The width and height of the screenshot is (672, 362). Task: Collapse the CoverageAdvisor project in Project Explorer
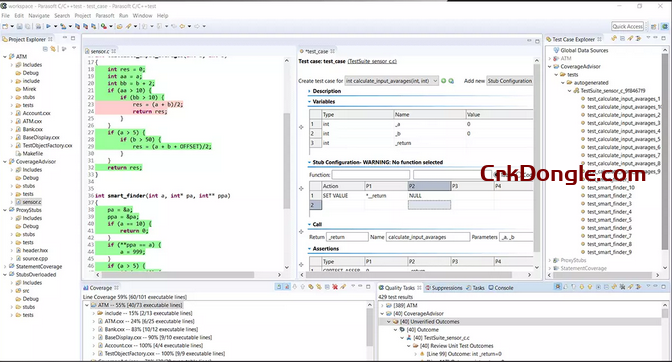point(5,162)
